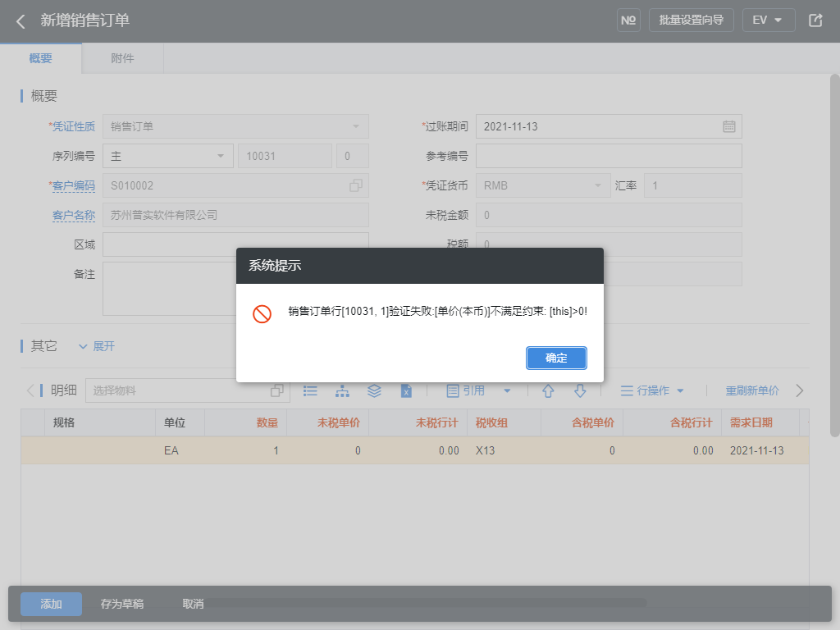
Task: Click the serial number 10031 field
Action: point(285,156)
